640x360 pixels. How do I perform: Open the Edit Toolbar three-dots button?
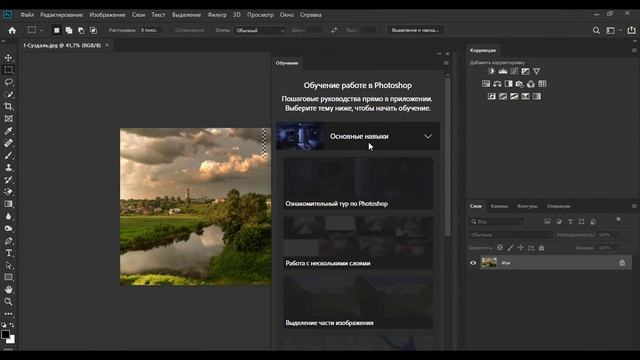tap(8, 314)
